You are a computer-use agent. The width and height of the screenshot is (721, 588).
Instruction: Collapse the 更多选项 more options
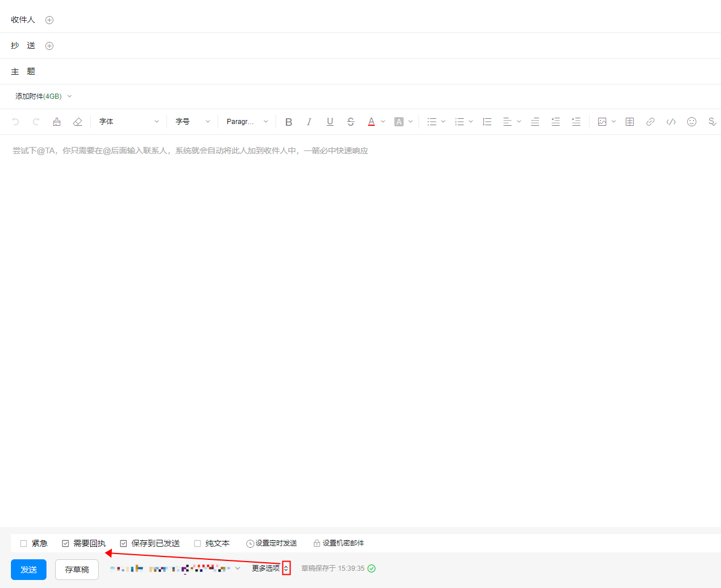[x=286, y=568]
